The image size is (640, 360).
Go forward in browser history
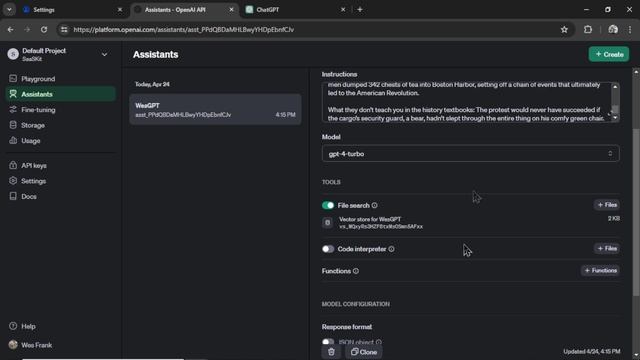coord(27,30)
